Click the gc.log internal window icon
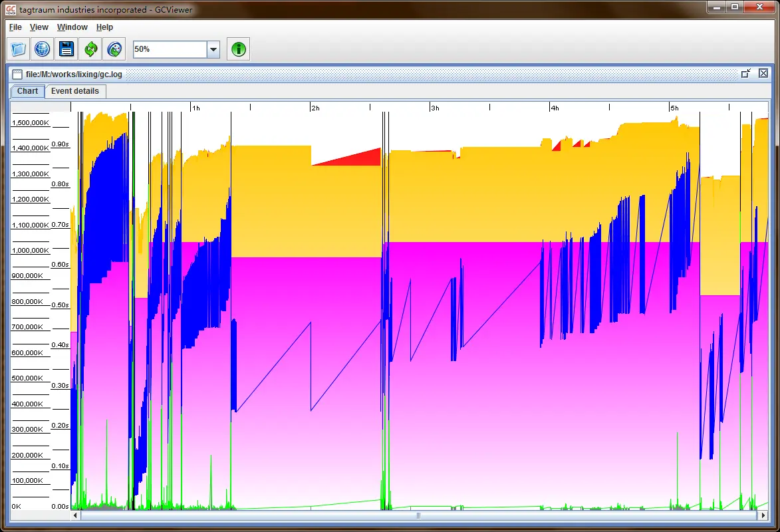 coord(17,74)
